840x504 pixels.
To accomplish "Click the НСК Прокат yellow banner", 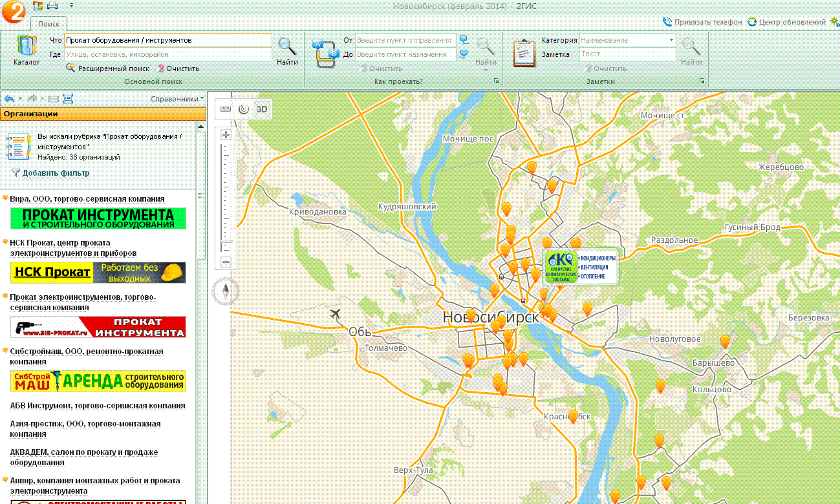I will pyautogui.click(x=98, y=273).
